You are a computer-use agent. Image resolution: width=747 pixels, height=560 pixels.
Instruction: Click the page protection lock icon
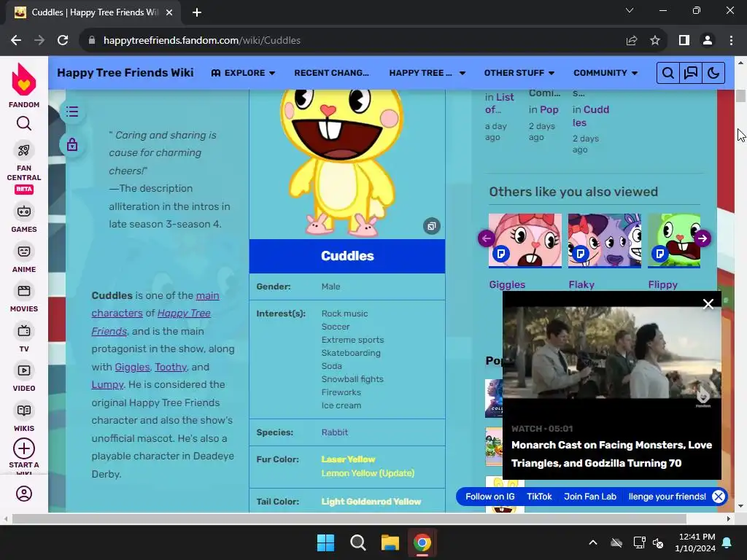[72, 144]
